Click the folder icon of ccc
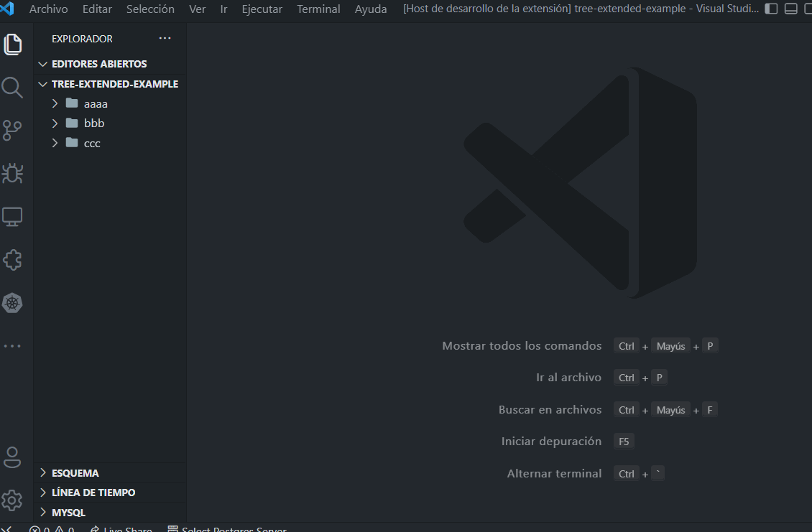The width and height of the screenshot is (812, 532). (x=72, y=143)
